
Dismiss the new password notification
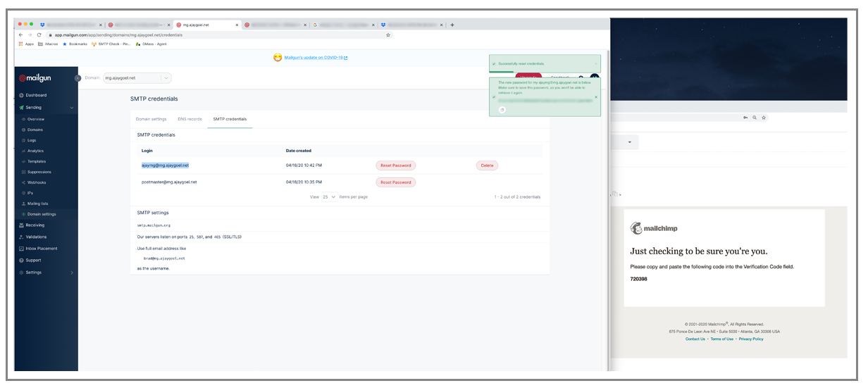pos(596,97)
